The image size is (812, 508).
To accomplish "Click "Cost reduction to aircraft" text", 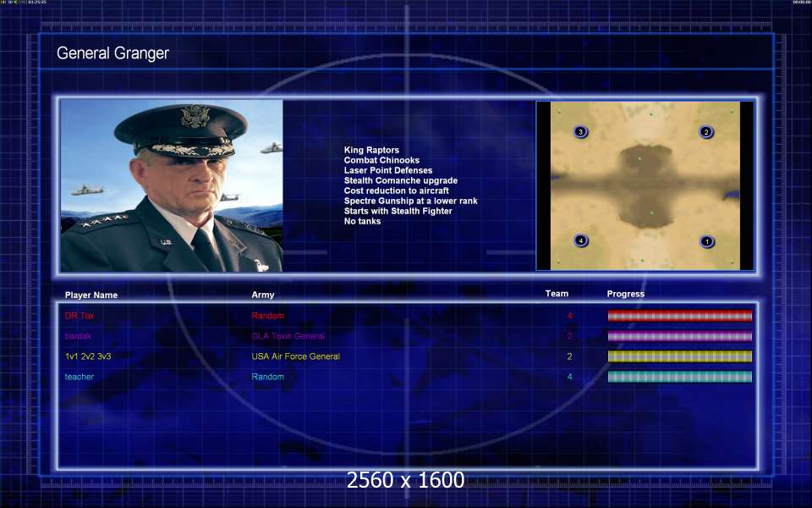I will coord(396,190).
